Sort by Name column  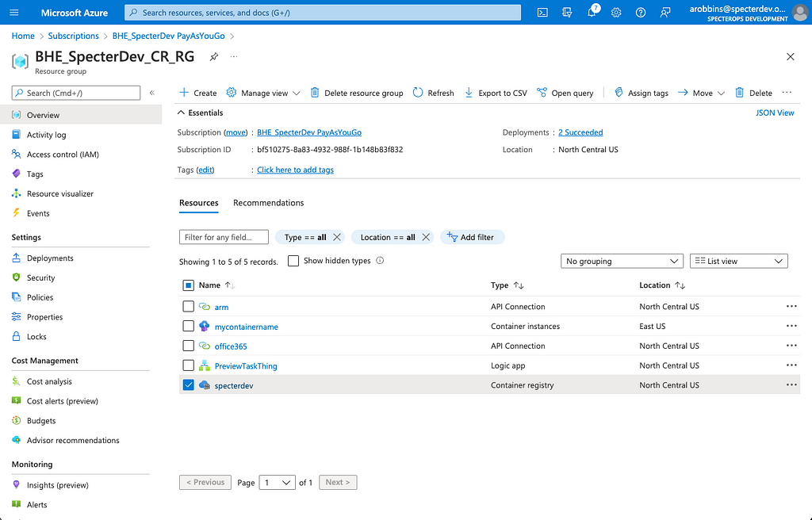click(x=216, y=285)
